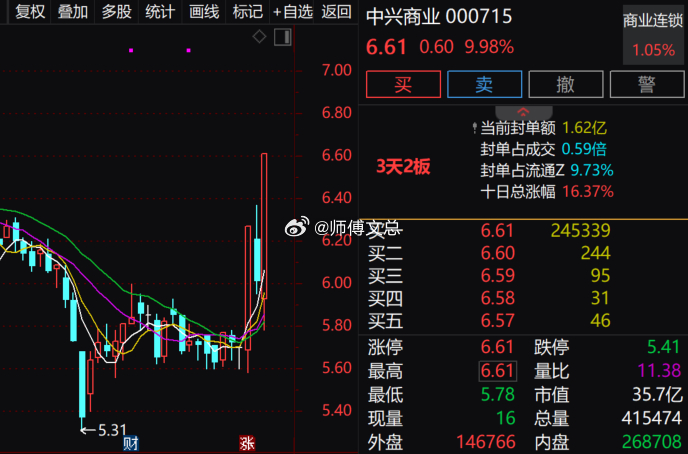Click the 财 finance marker on chart
This screenshot has width=688, height=454.
(x=130, y=443)
